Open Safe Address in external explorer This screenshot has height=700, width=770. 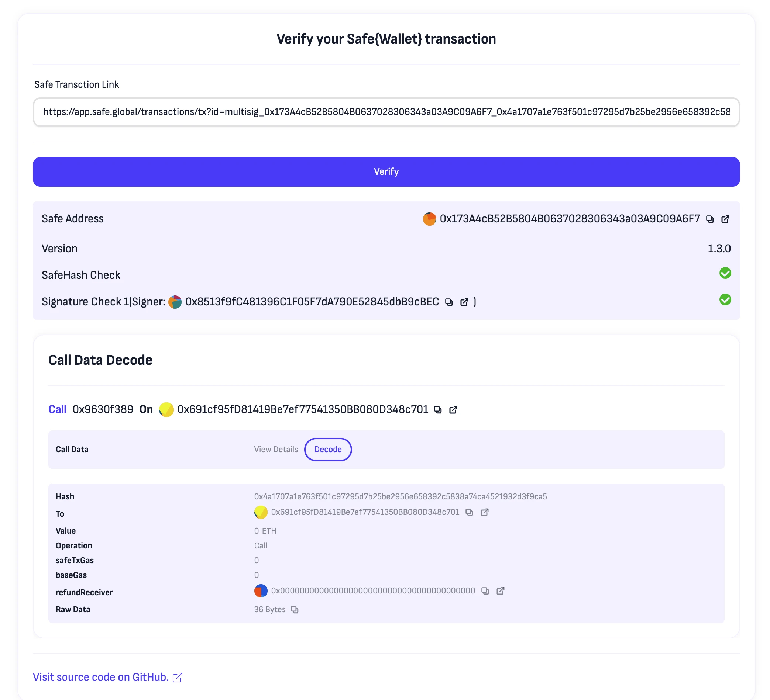point(725,219)
